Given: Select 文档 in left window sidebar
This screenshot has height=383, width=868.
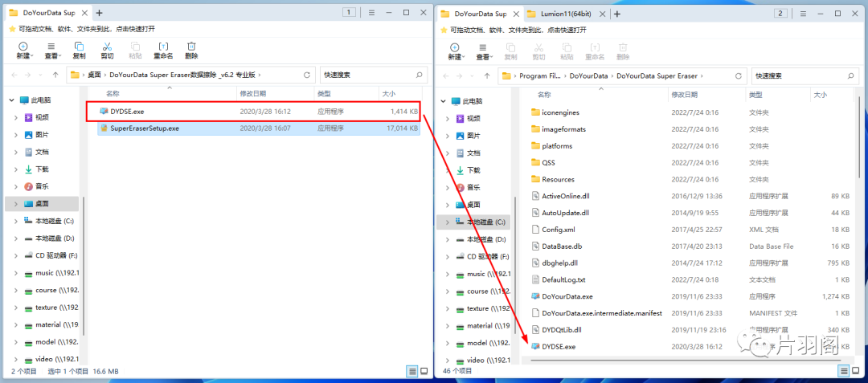Looking at the screenshot, I should pos(42,152).
